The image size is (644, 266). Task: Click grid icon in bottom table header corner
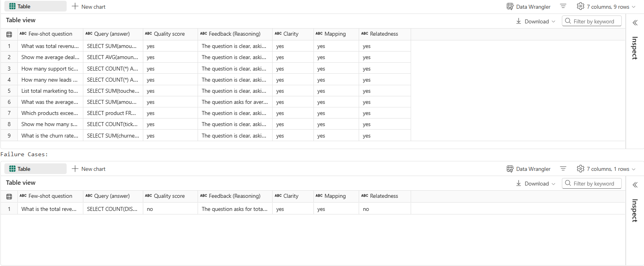pyautogui.click(x=9, y=196)
